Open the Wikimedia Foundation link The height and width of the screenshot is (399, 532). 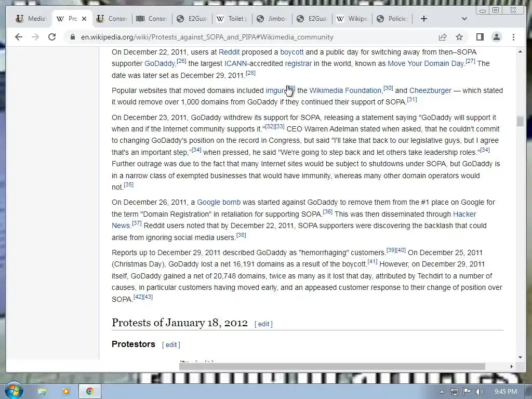click(345, 90)
